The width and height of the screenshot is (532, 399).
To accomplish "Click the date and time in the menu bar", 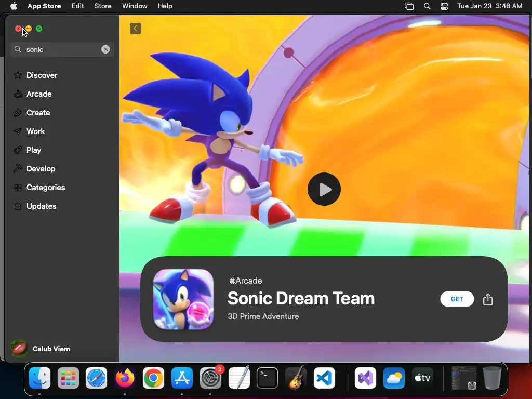I will (489, 6).
